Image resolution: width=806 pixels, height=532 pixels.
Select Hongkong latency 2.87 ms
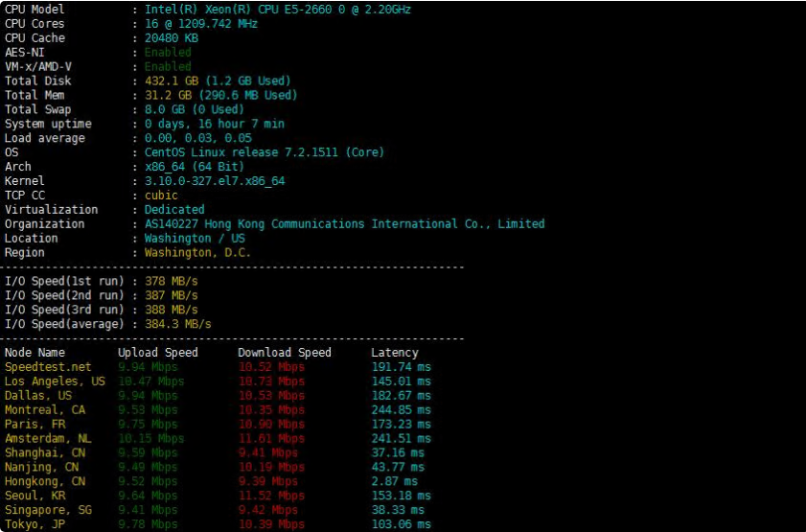click(x=394, y=481)
